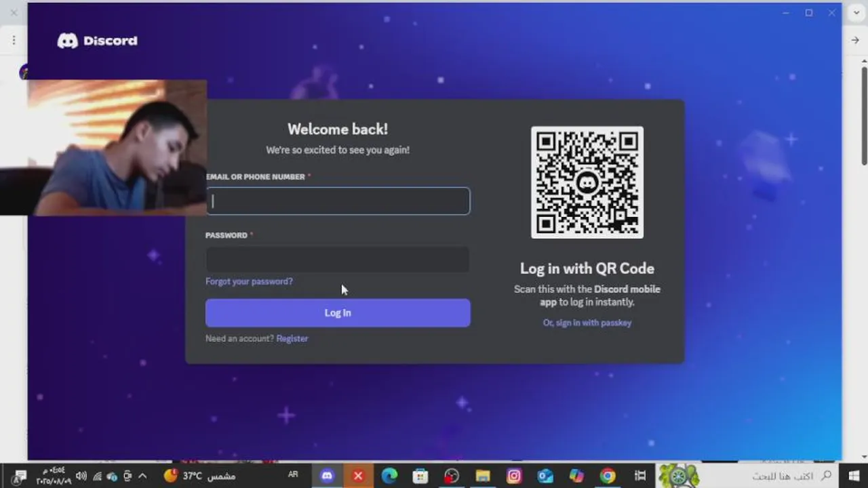Open the network icon in tray
This screenshot has width=868, height=488.
(x=97, y=476)
